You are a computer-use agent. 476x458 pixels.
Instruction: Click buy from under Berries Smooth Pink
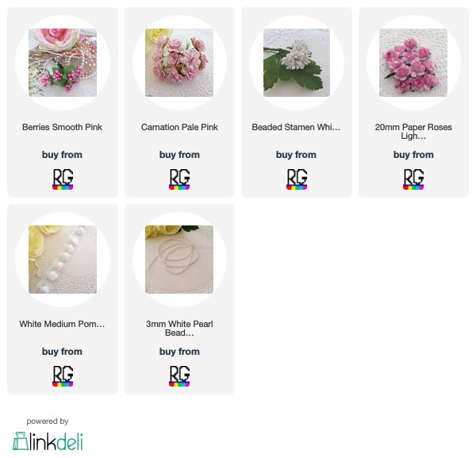coord(62,155)
